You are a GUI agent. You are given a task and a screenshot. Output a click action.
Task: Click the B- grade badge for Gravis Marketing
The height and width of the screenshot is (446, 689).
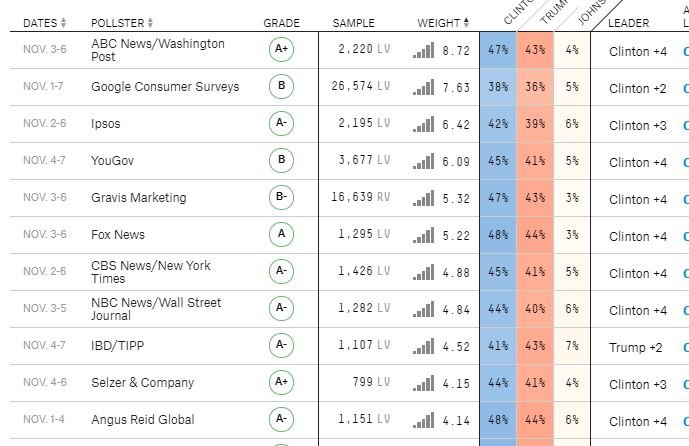tap(281, 198)
